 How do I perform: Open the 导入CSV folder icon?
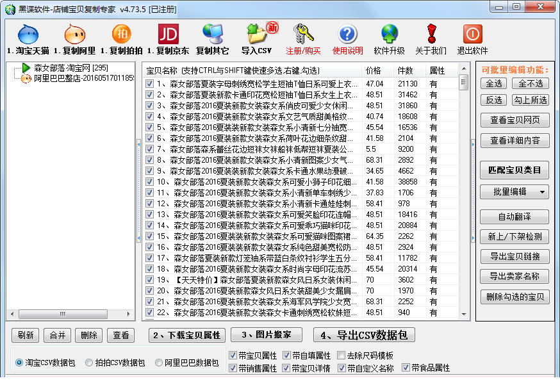tap(256, 35)
